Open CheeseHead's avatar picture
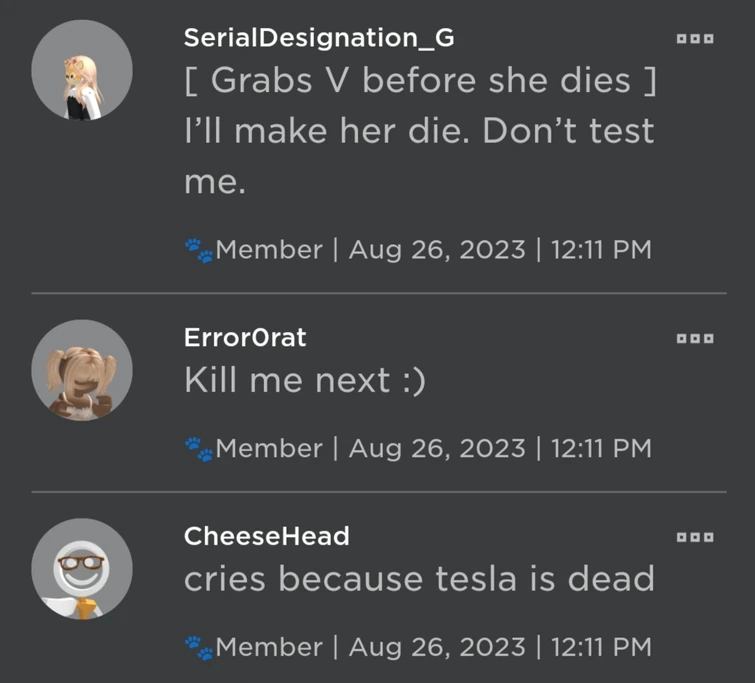This screenshot has height=683, width=755. pos(82,568)
